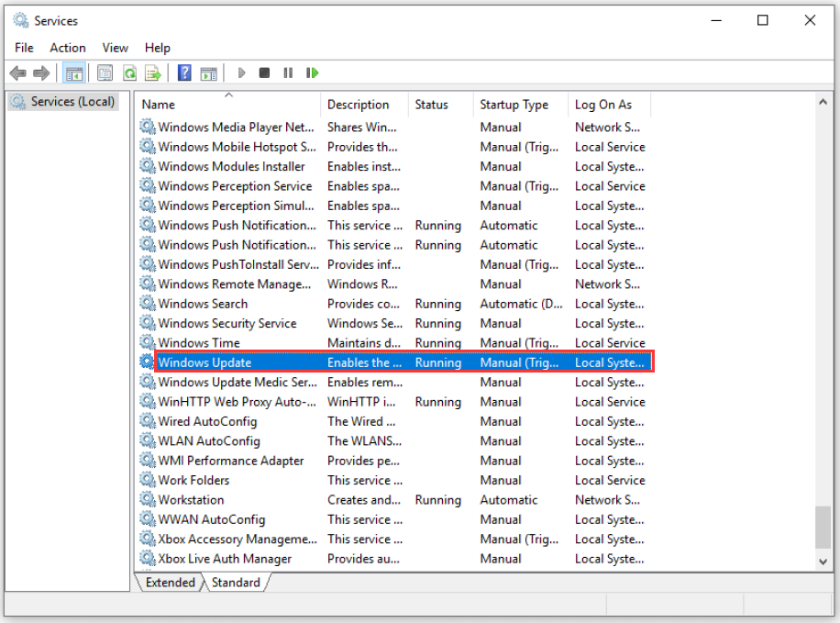Open Properties toolbar icon
Image resolution: width=840 pixels, height=623 pixels.
pyautogui.click(x=105, y=72)
